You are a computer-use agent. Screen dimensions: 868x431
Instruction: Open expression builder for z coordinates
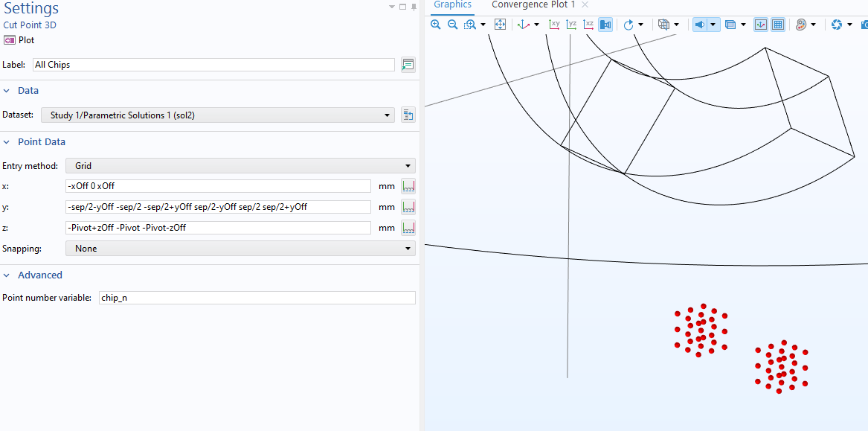point(408,228)
